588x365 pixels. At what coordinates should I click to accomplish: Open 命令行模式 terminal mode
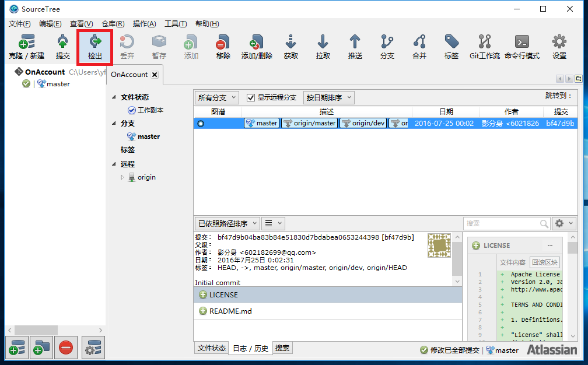tap(522, 47)
